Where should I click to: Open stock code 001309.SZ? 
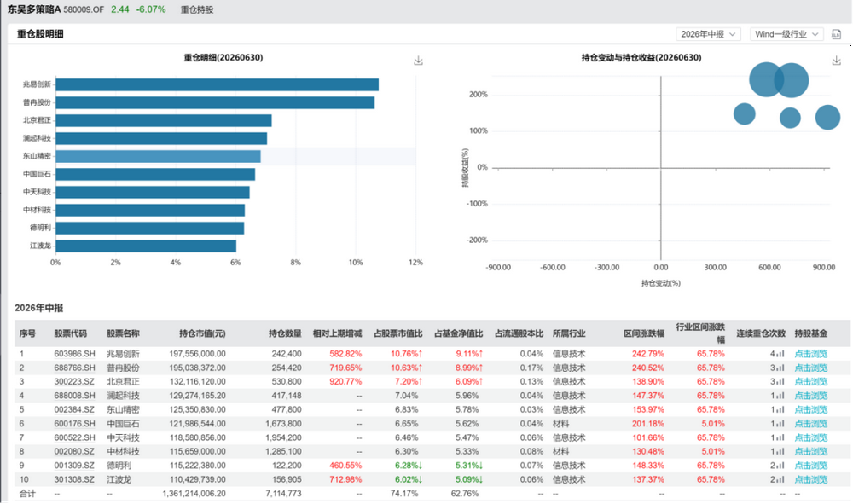pos(74,466)
